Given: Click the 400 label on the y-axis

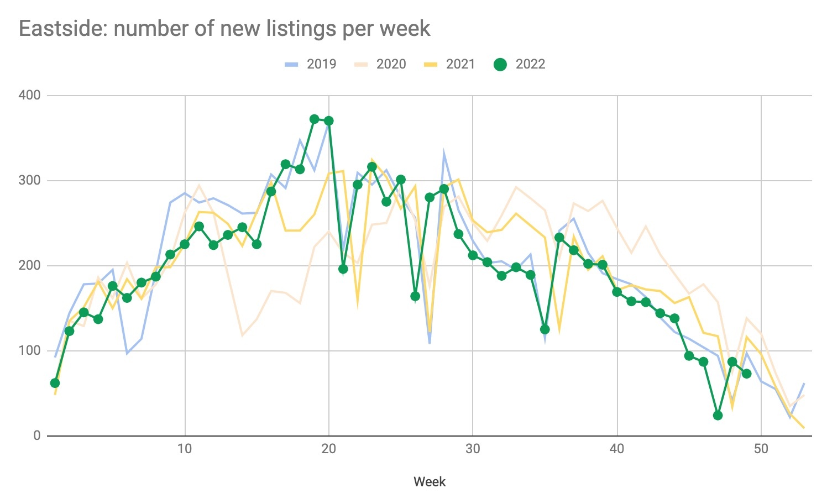Looking at the screenshot, I should pos(30,95).
